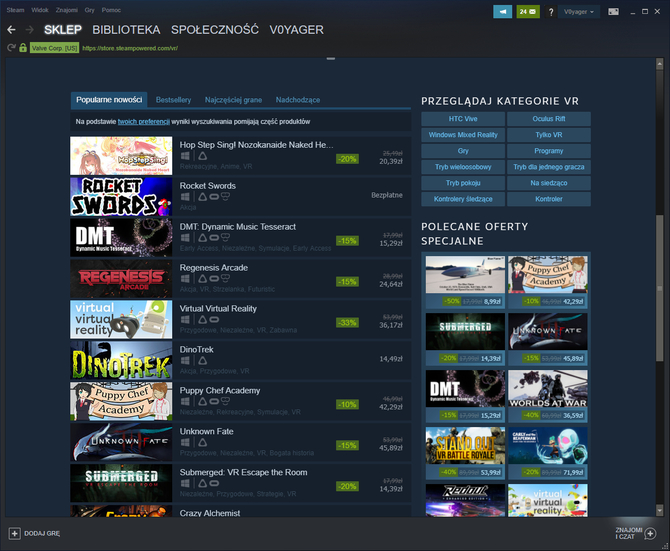The image size is (670, 551).
Task: Open the DinoTrek list thumbnail
Action: coord(121,360)
